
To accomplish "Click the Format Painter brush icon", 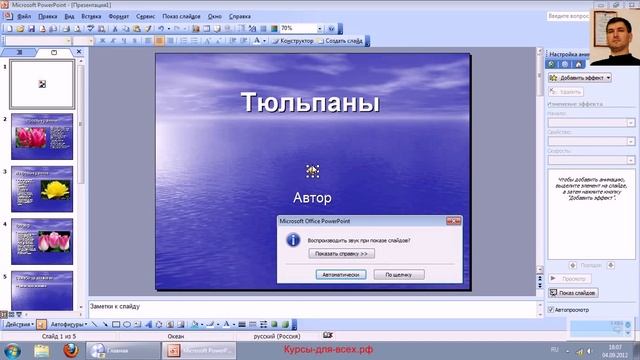I will (148, 29).
